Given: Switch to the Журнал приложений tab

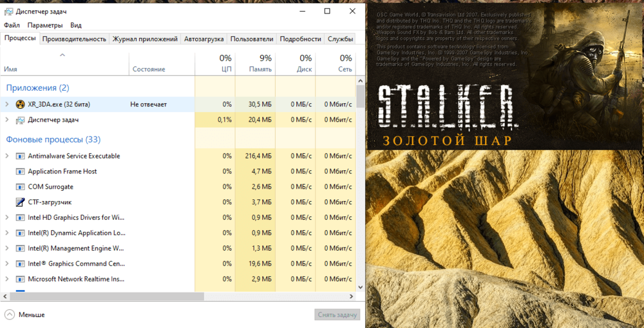Looking at the screenshot, I should [x=145, y=39].
